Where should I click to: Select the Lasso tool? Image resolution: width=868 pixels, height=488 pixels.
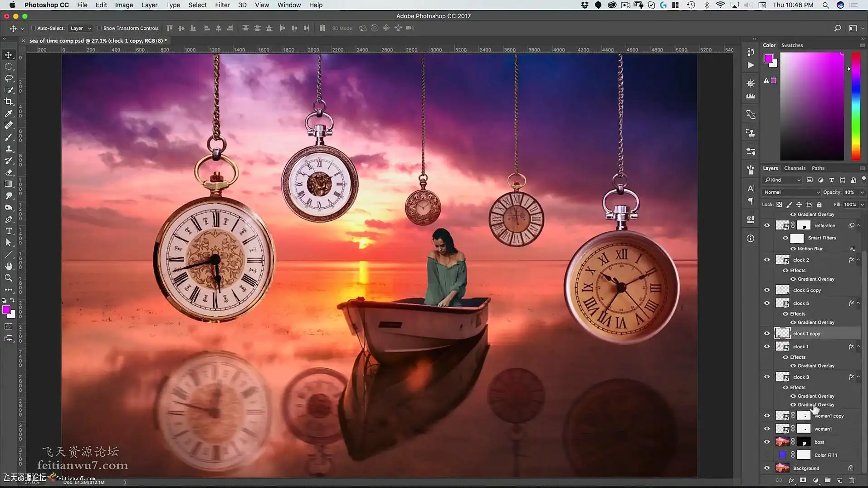(x=9, y=78)
